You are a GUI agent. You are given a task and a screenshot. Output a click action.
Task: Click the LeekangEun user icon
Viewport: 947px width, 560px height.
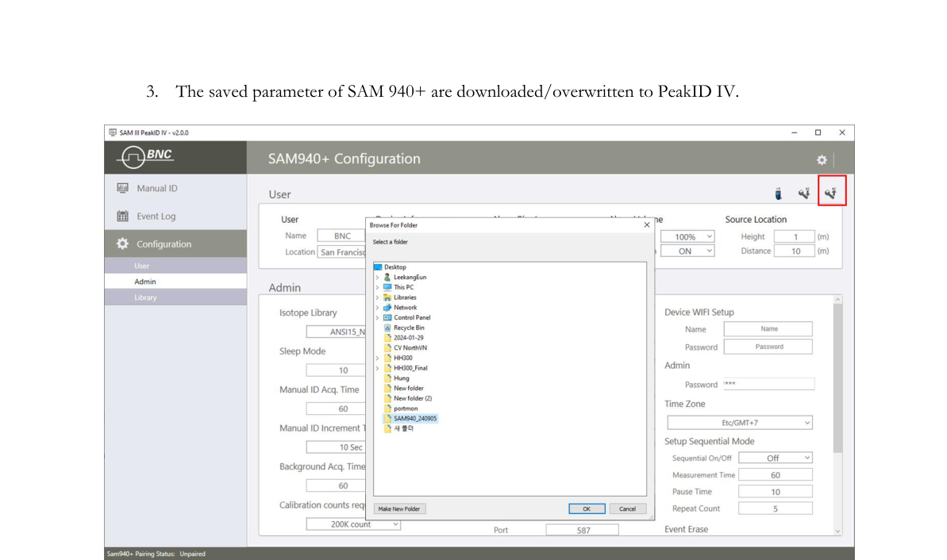387,277
